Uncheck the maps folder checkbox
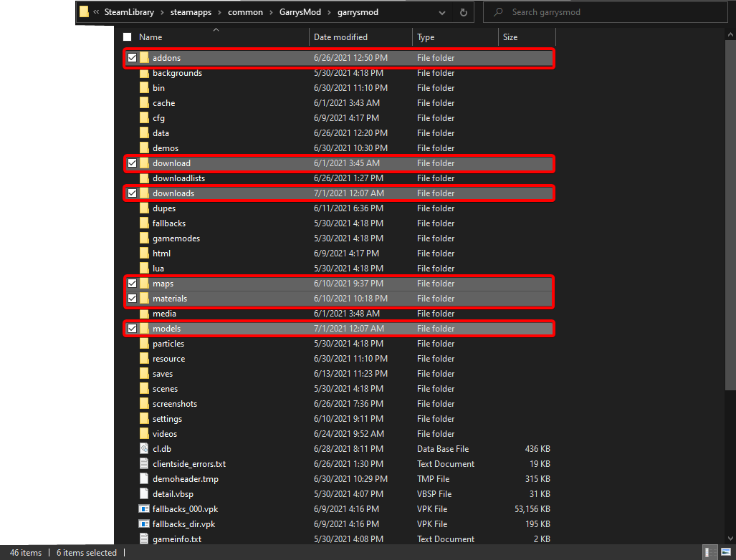Viewport: 736px width, 560px height. click(x=132, y=283)
